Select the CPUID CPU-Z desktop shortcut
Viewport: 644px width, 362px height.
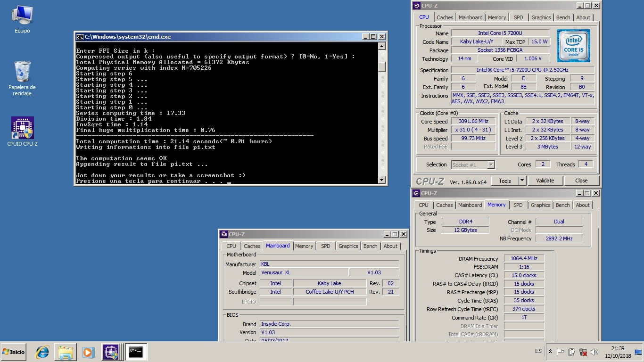22,132
